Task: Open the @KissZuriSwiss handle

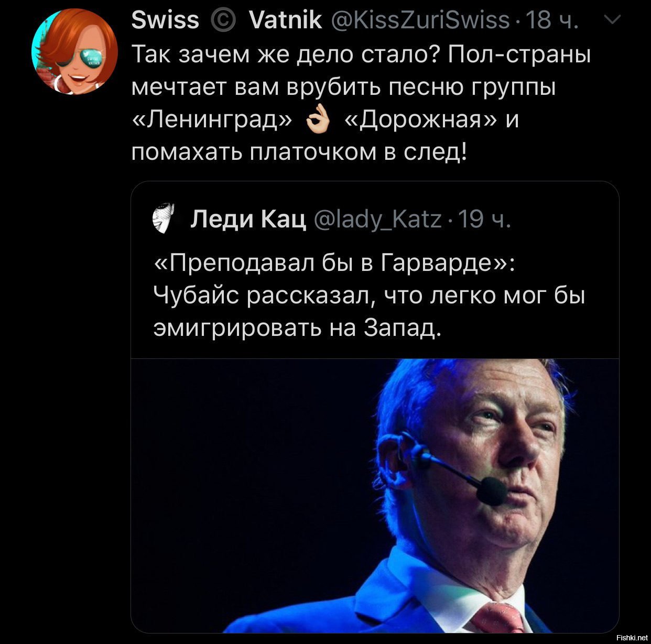Action: (x=421, y=20)
